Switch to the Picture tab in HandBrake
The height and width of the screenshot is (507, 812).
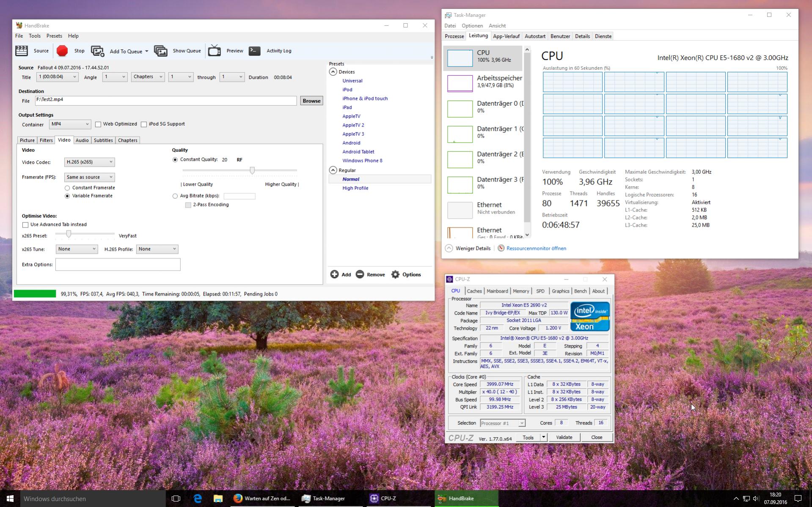27,140
